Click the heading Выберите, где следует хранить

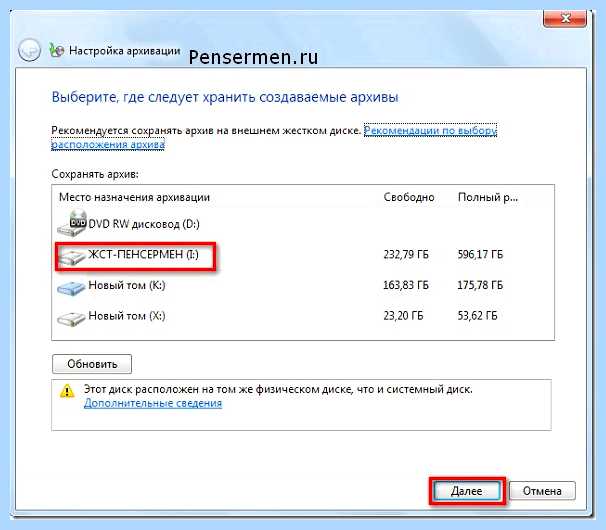point(225,97)
